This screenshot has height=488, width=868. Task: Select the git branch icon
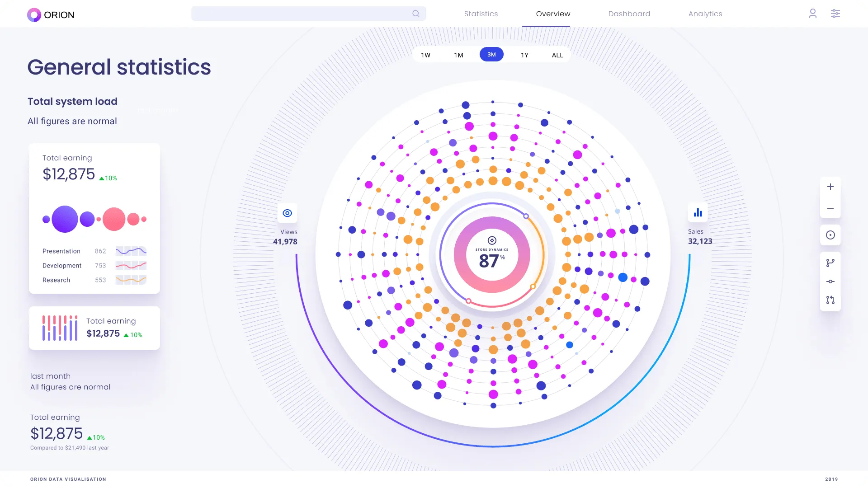click(x=830, y=263)
